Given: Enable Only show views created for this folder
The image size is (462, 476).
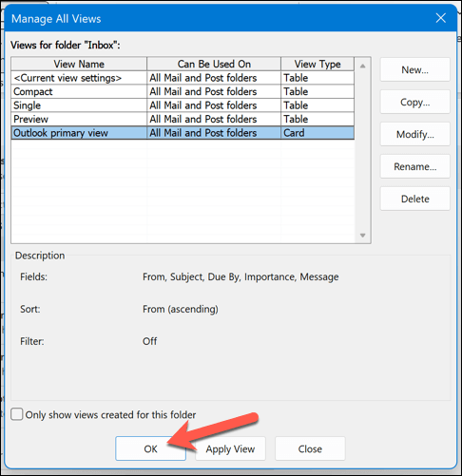Looking at the screenshot, I should coord(17,414).
